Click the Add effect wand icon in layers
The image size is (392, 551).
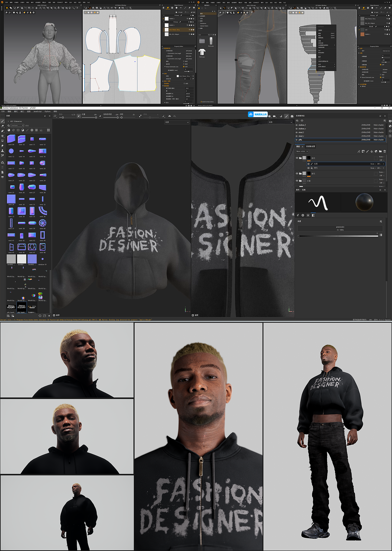(x=359, y=151)
